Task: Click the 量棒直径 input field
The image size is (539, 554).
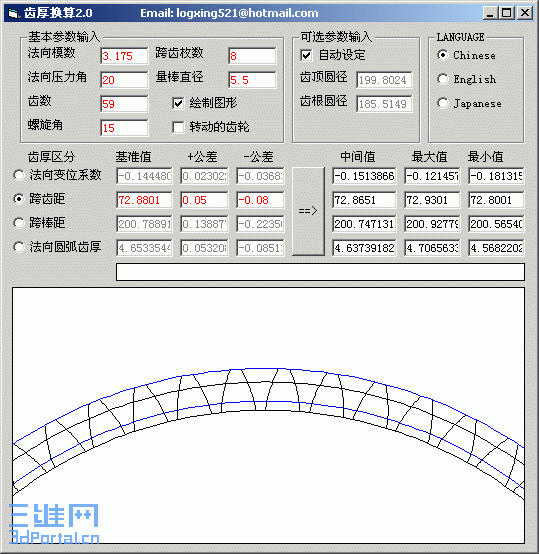Action: 252,80
